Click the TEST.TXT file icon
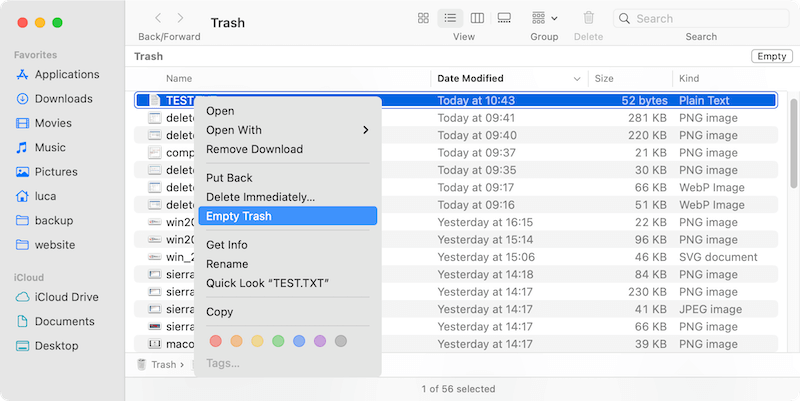 coord(155,101)
